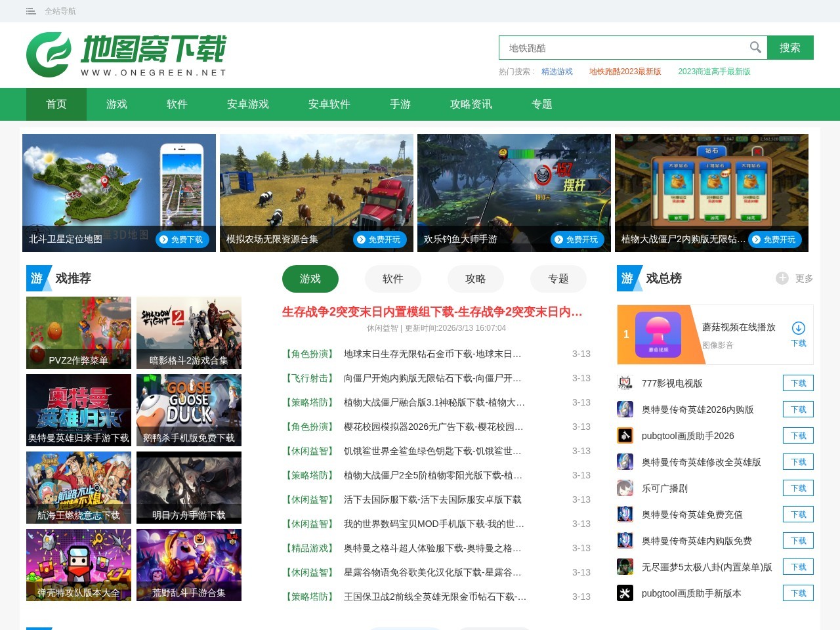Click the download arrow beside 蘑菇视频在线播放
This screenshot has width=840, height=630.
pyautogui.click(x=799, y=328)
